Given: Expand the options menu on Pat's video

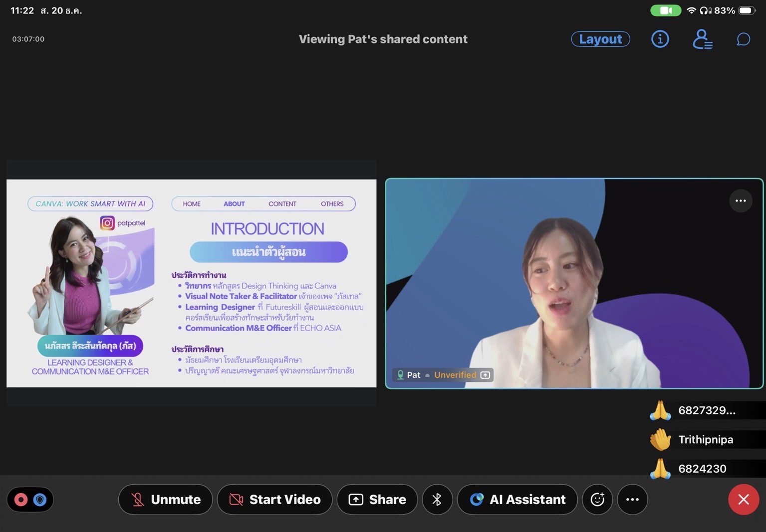Looking at the screenshot, I should [741, 201].
